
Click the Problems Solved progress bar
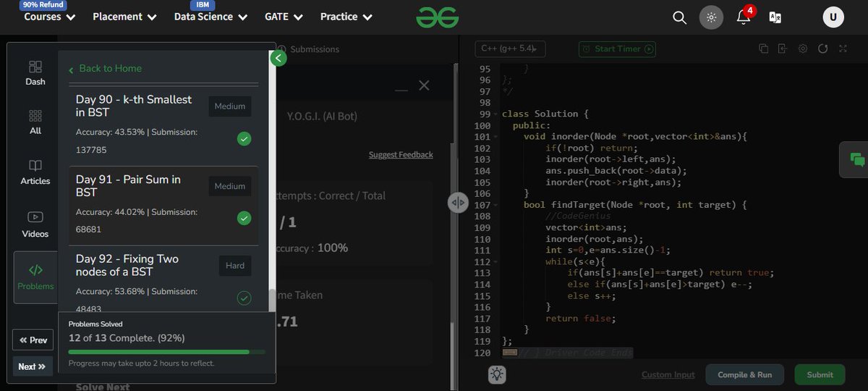coord(166,352)
